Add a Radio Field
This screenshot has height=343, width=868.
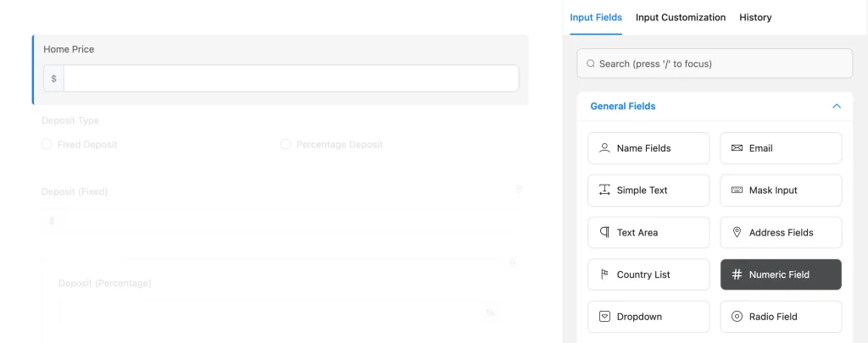click(781, 317)
